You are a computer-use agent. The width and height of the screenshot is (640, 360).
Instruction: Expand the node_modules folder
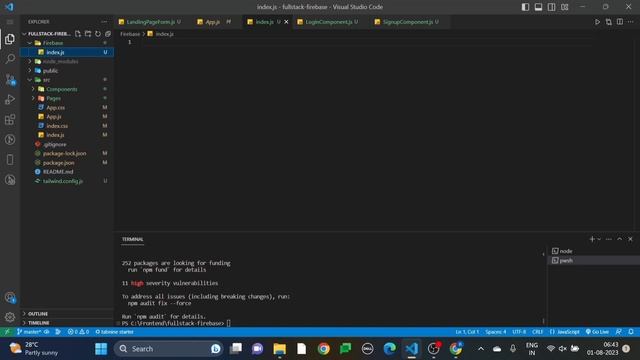29,61
